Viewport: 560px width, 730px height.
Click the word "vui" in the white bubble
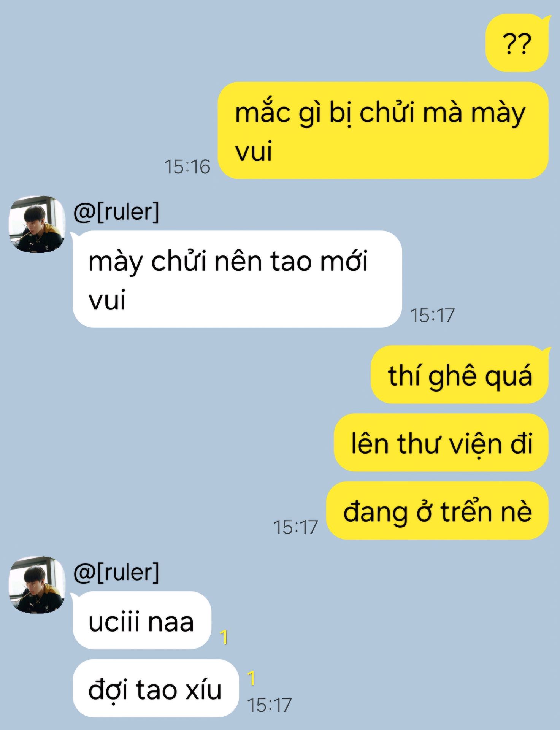(107, 300)
